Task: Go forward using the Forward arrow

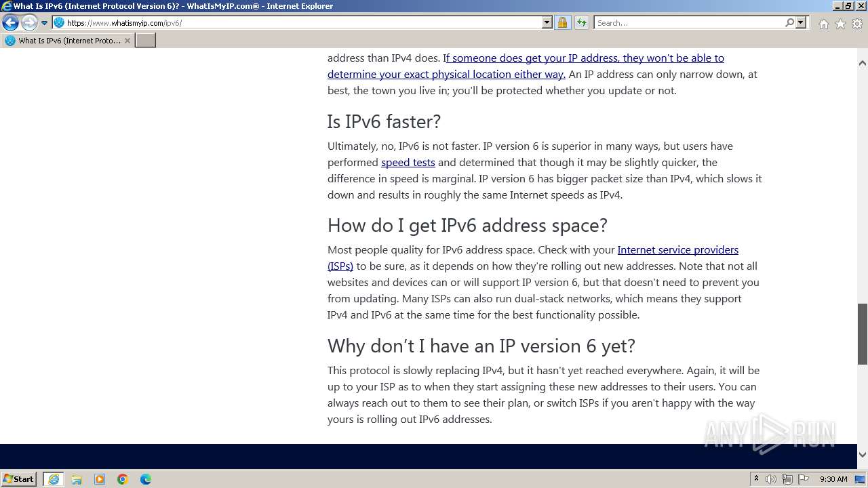Action: pyautogui.click(x=29, y=22)
